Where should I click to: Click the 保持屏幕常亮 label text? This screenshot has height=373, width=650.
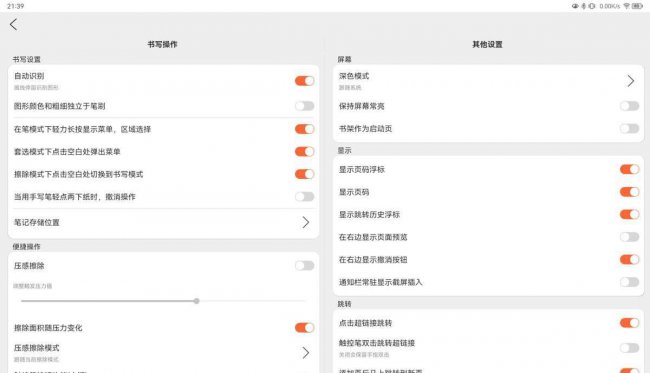click(x=362, y=106)
